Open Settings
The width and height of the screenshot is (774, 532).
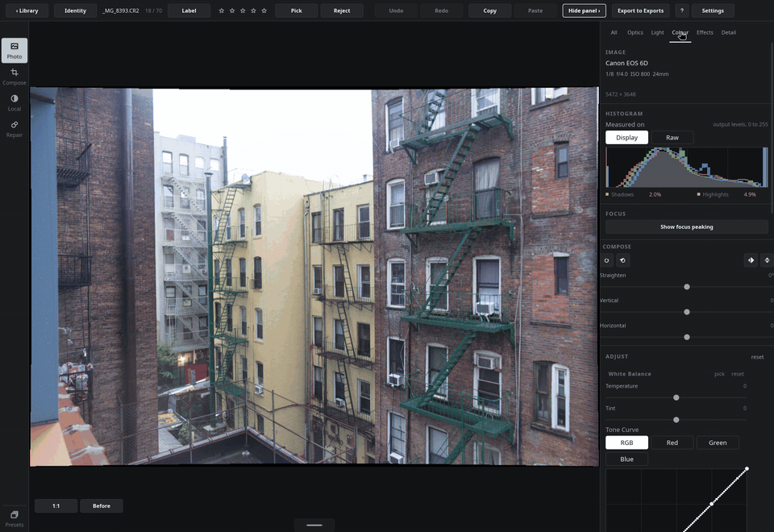tap(713, 10)
